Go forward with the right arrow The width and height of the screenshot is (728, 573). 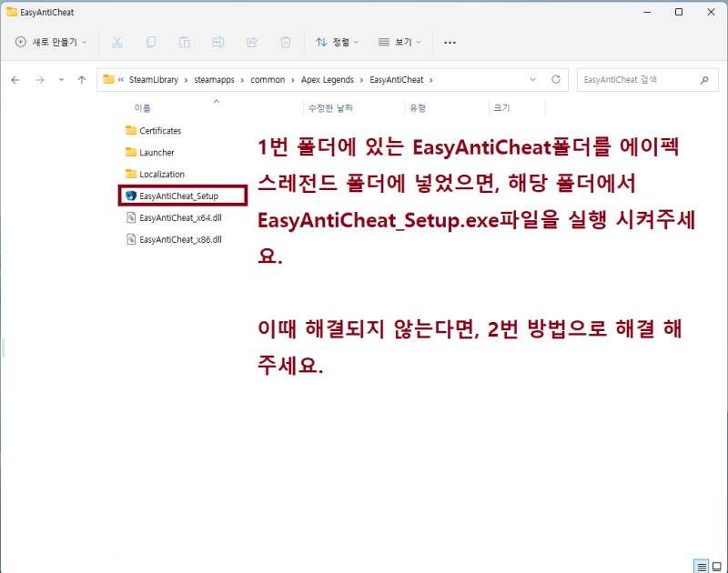[x=40, y=80]
